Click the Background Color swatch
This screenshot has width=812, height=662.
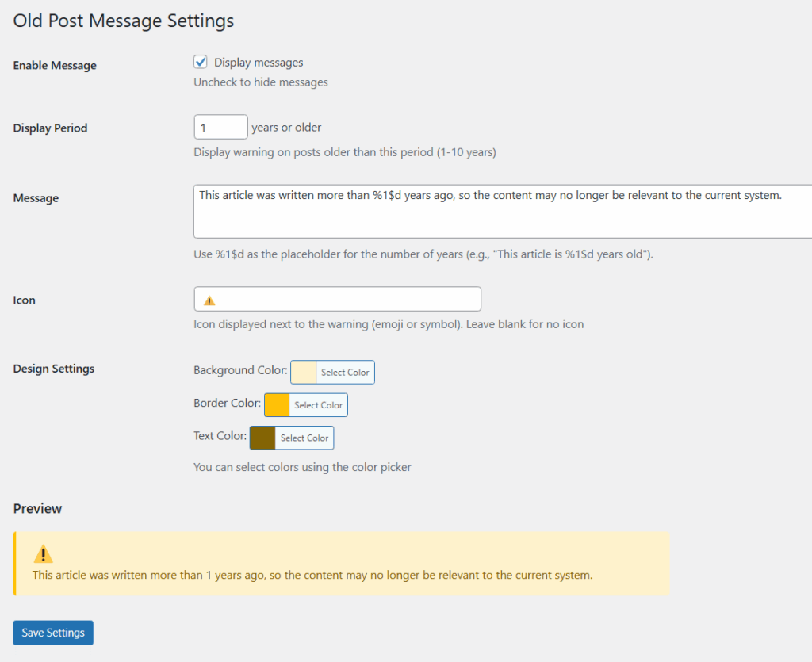(x=304, y=373)
